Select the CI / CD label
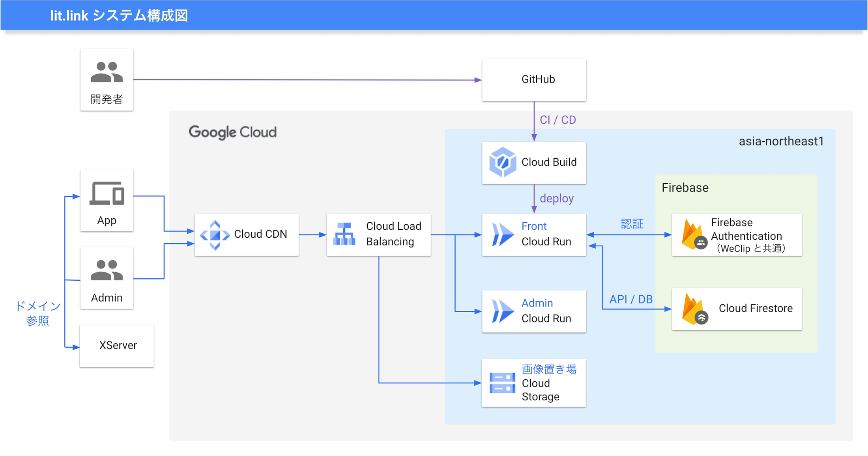Screen dimensions: 868x456 tap(557, 120)
